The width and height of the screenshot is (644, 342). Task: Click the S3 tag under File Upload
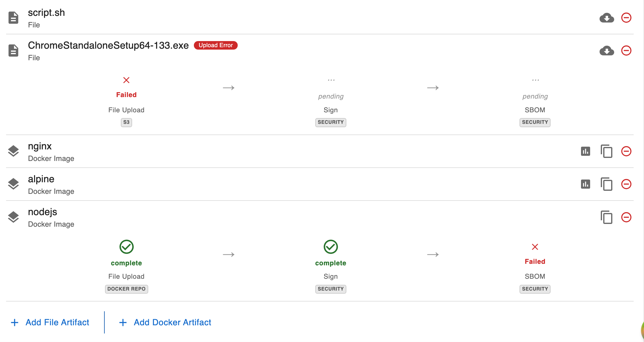126,122
